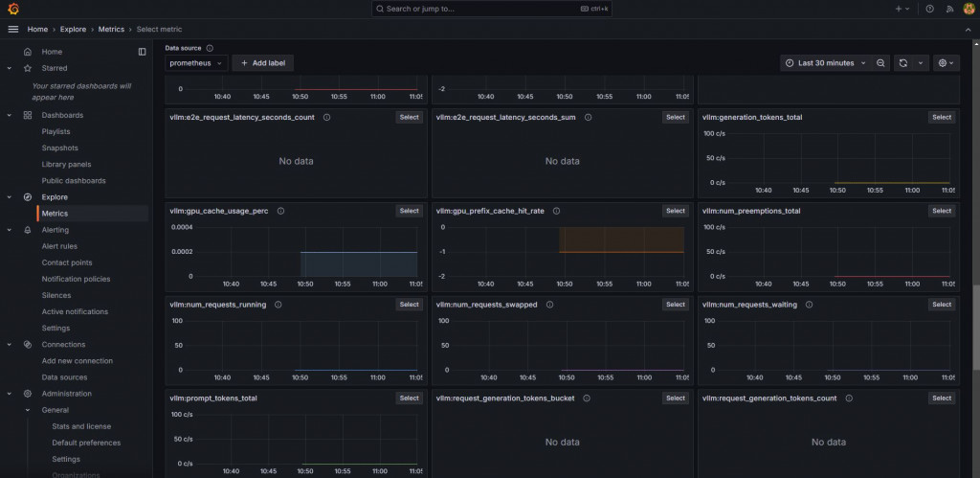Select the vllm:request_generation_tokens_bucket metric
Viewport: 980px width, 478px height.
coord(675,398)
